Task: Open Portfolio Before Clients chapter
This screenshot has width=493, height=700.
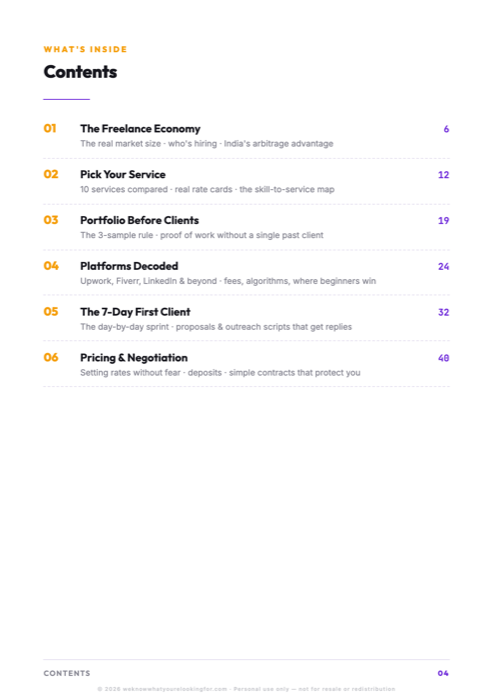Action: click(139, 220)
